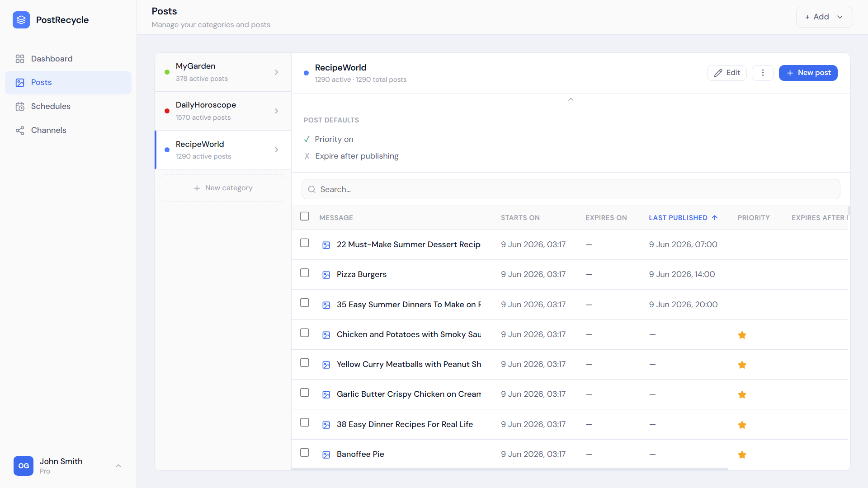Click the checkmark next to Priority on

point(307,139)
